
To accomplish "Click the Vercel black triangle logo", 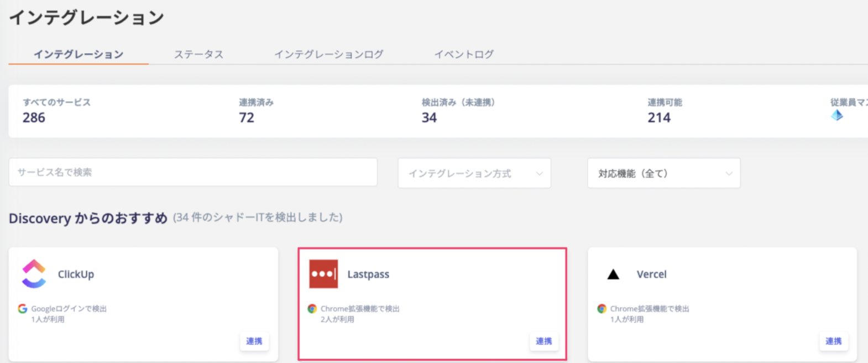I will pyautogui.click(x=613, y=274).
